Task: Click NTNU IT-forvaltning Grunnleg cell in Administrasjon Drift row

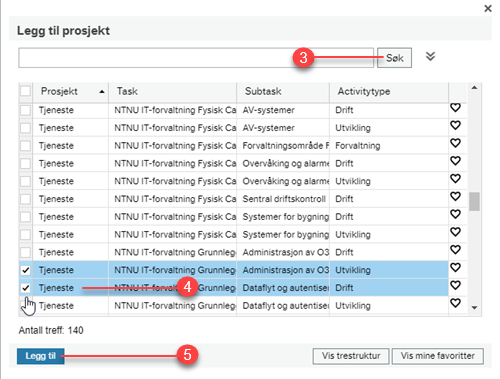Action: 173,252
